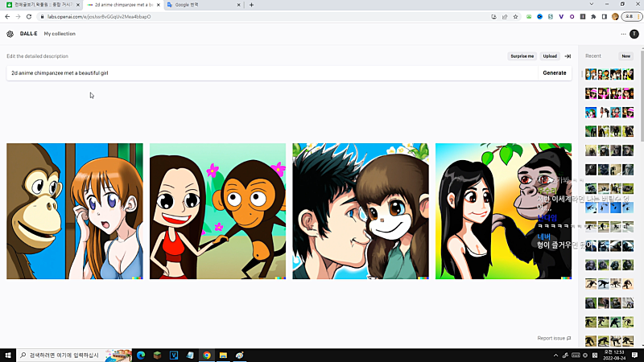Open the taskbar clock and date

(x=614, y=355)
